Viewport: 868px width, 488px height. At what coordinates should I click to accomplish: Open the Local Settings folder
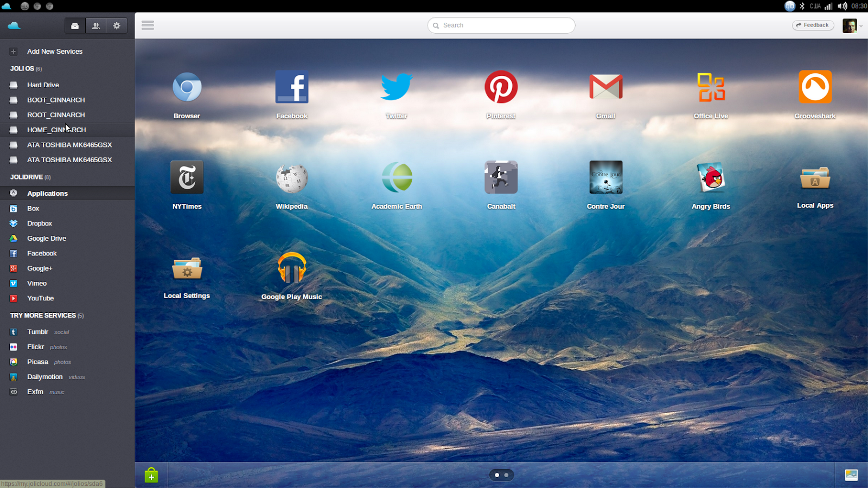click(x=187, y=268)
